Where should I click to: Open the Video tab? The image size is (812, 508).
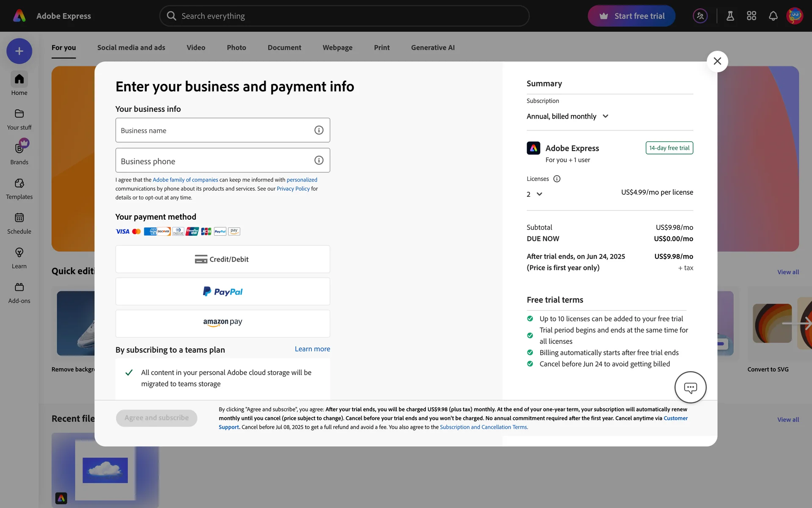point(196,48)
